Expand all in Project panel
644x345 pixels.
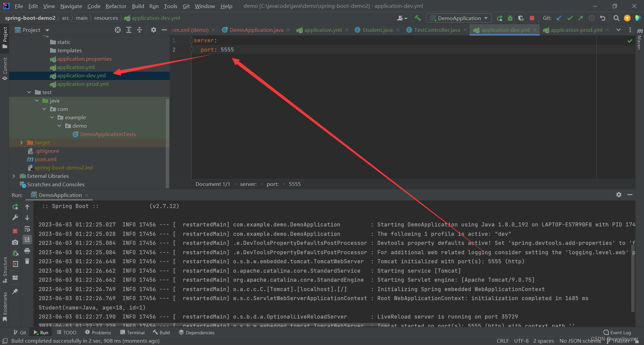pyautogui.click(x=129, y=30)
